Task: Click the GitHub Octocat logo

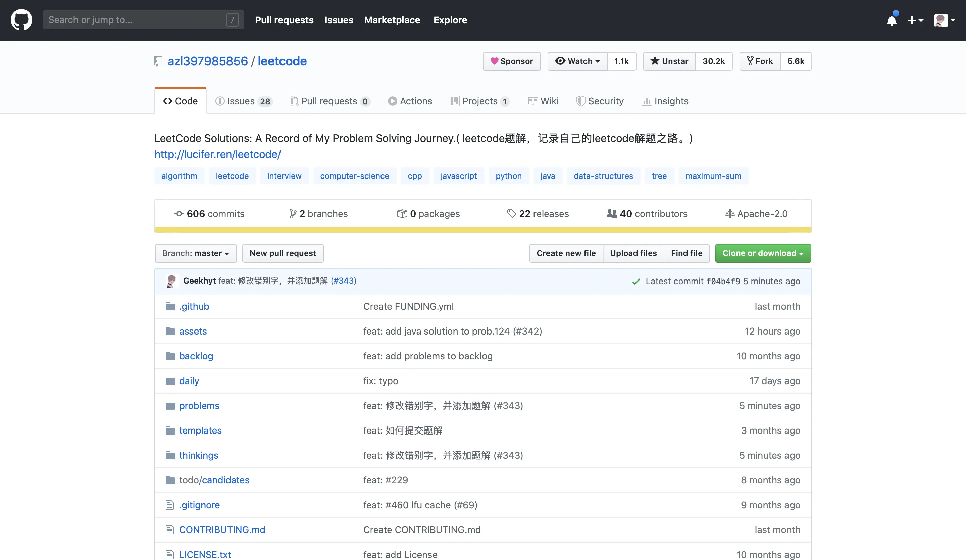Action: click(x=21, y=20)
